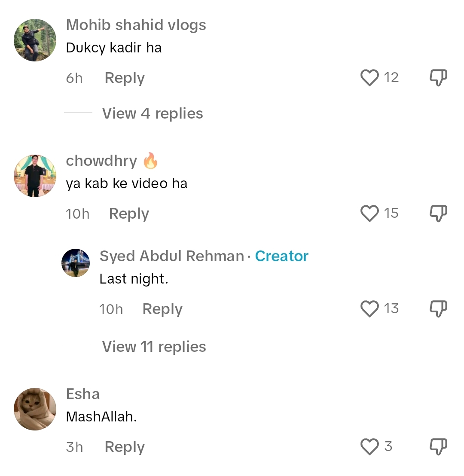464x476 pixels.
Task: Open the 6h timestamp on Mohib's comment
Action: click(x=74, y=78)
